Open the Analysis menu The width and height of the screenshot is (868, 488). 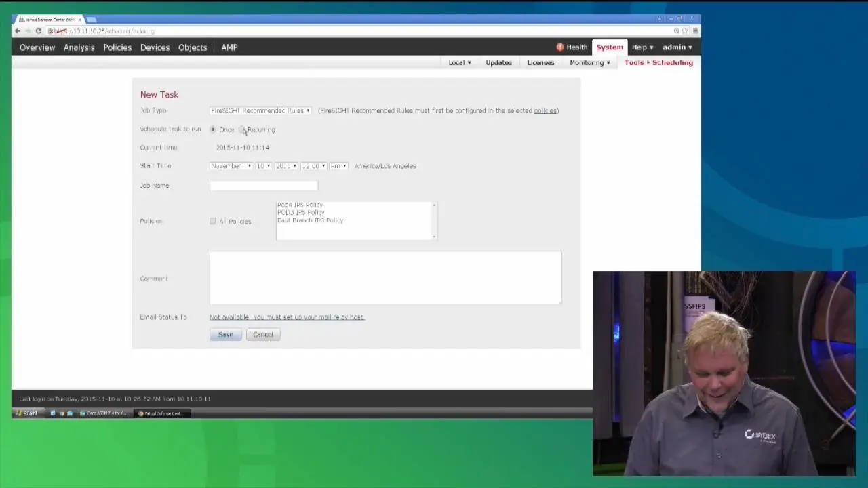[x=79, y=47]
